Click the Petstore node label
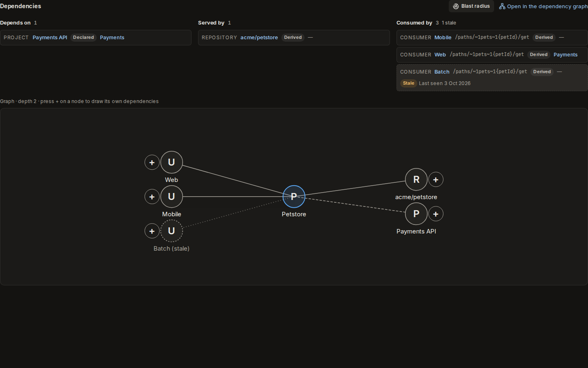588x368 pixels. coord(294,214)
